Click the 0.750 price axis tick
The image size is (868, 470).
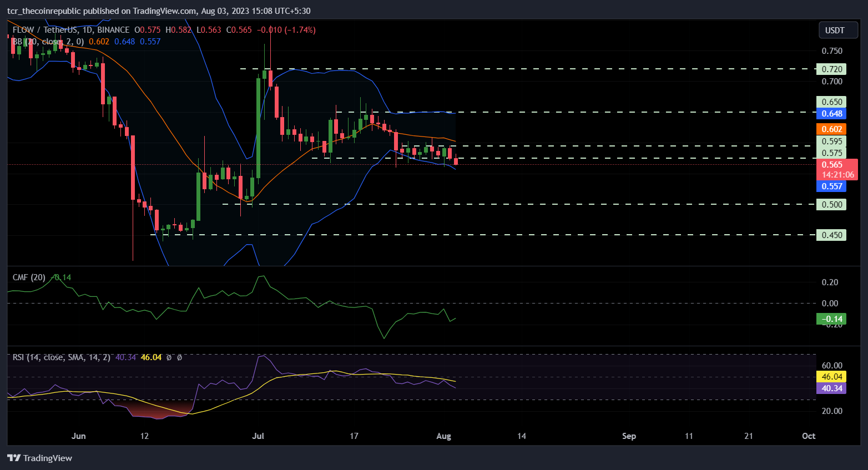832,51
